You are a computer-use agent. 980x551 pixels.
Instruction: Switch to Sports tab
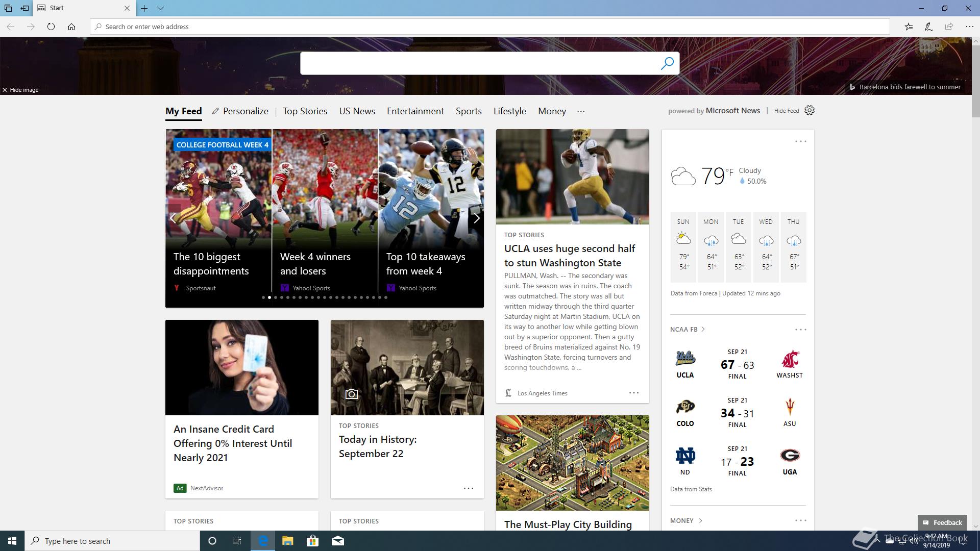(x=469, y=111)
